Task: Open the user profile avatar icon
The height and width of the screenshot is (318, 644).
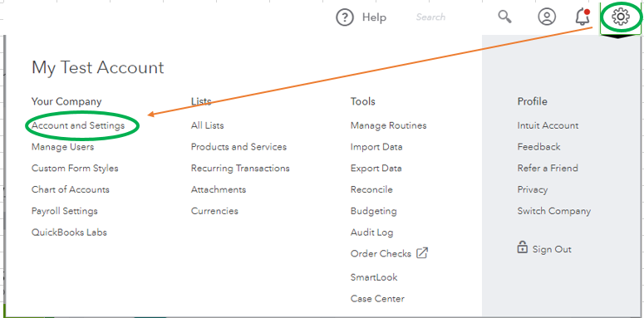Action: [x=547, y=17]
